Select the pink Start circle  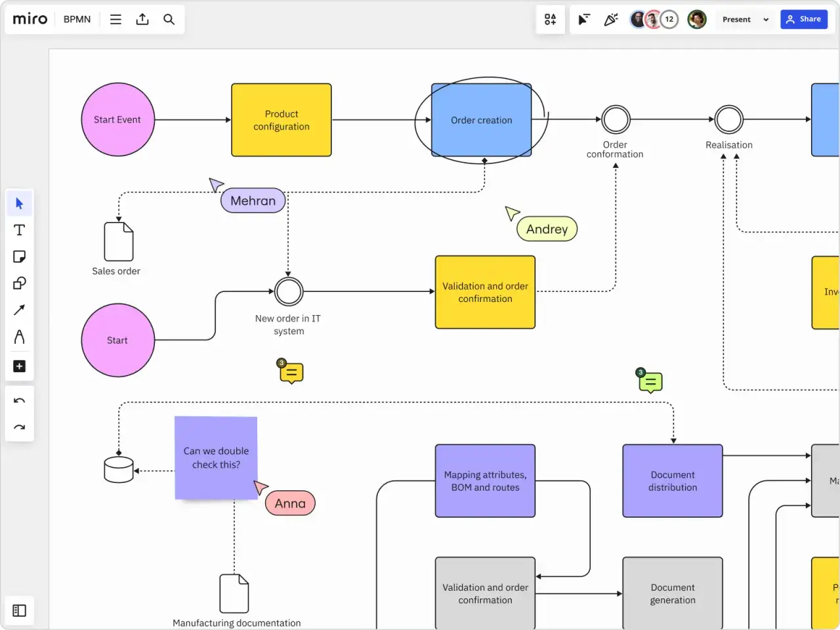(118, 340)
